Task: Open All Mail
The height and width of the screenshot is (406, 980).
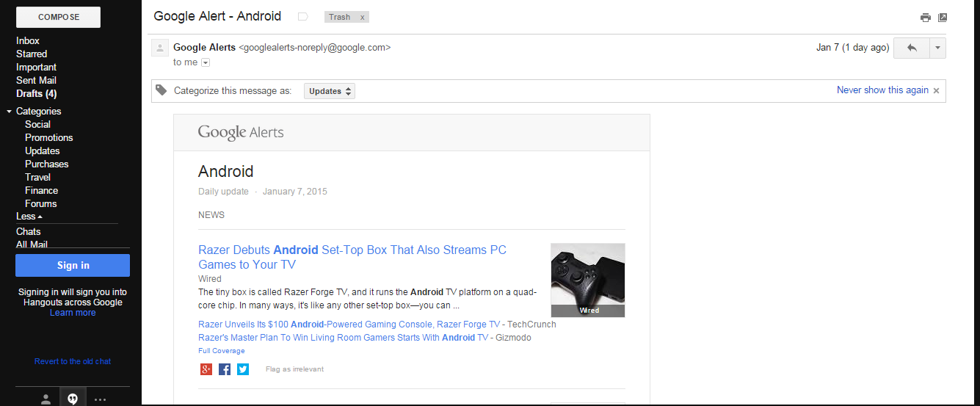Action: 32,244
